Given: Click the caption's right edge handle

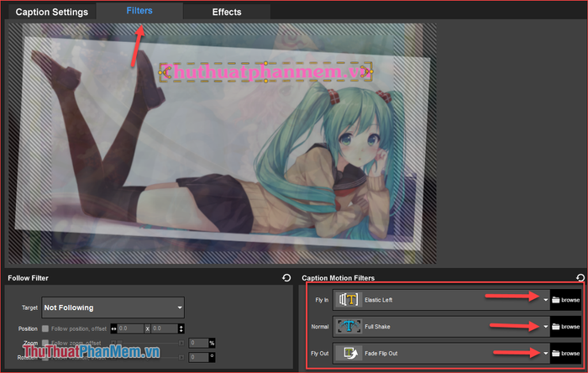Looking at the screenshot, I should tap(371, 71).
